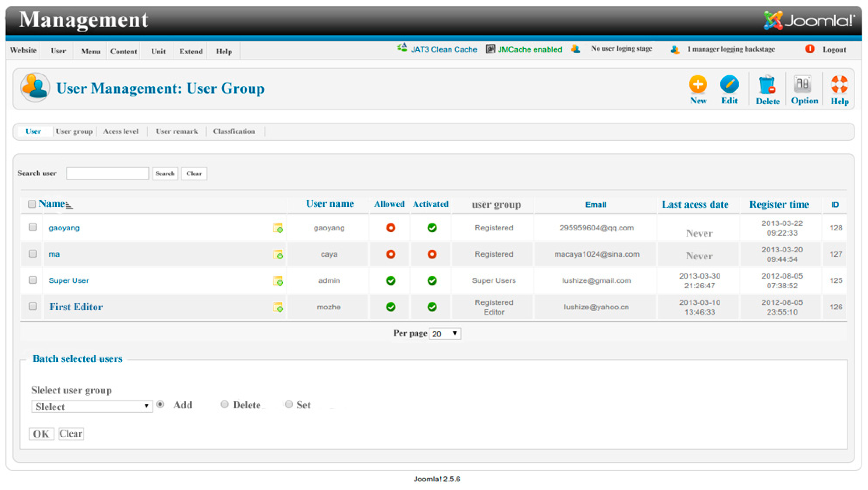Click the note icon beside Super User
Image resolution: width=868 pixels, height=490 pixels.
(x=278, y=281)
